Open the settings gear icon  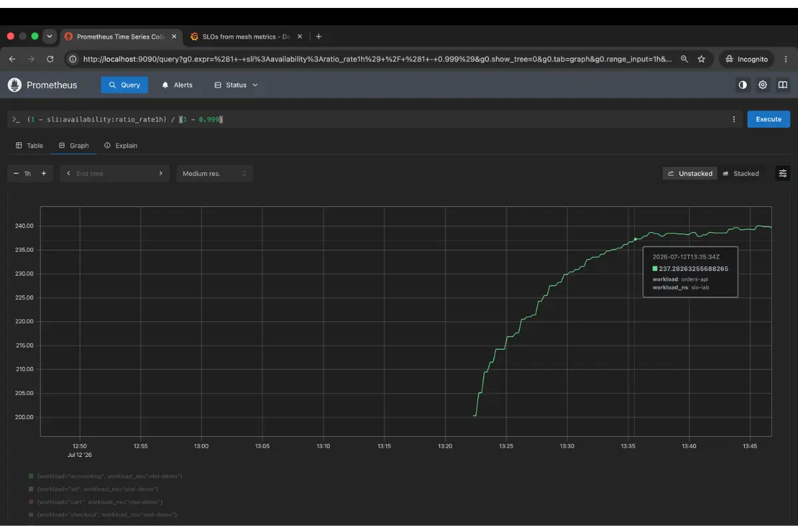coord(763,85)
